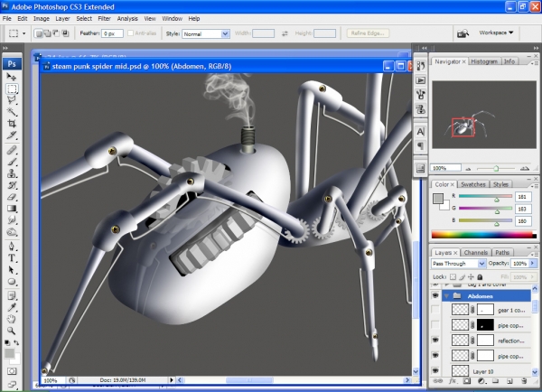Select the Ellipse shape tool
This screenshot has width=542, height=392.
pyautogui.click(x=12, y=282)
